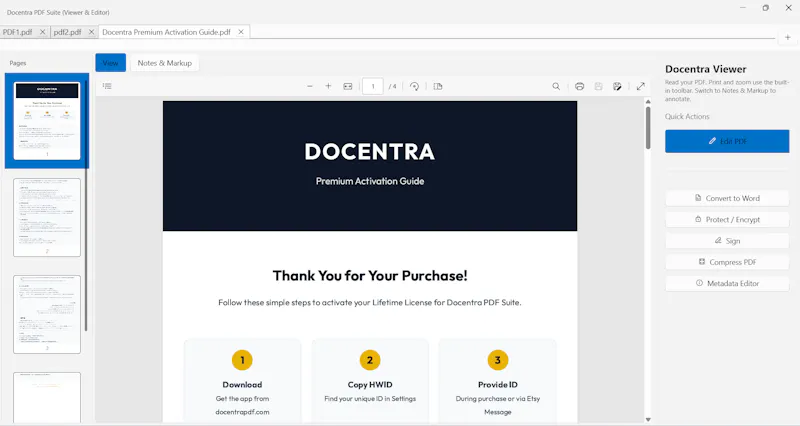
Task: Add a new tab with plus button
Action: click(x=787, y=37)
